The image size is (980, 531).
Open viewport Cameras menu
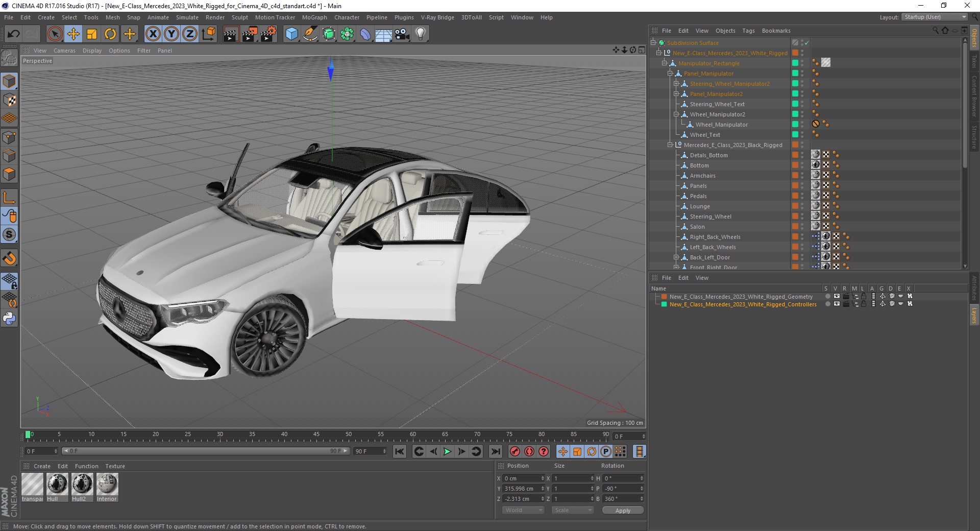coord(64,51)
